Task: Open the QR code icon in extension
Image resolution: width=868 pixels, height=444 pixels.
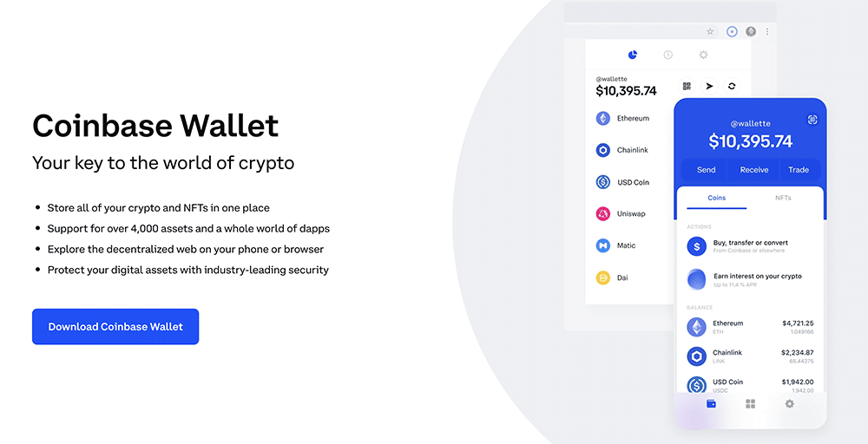Action: tap(687, 86)
